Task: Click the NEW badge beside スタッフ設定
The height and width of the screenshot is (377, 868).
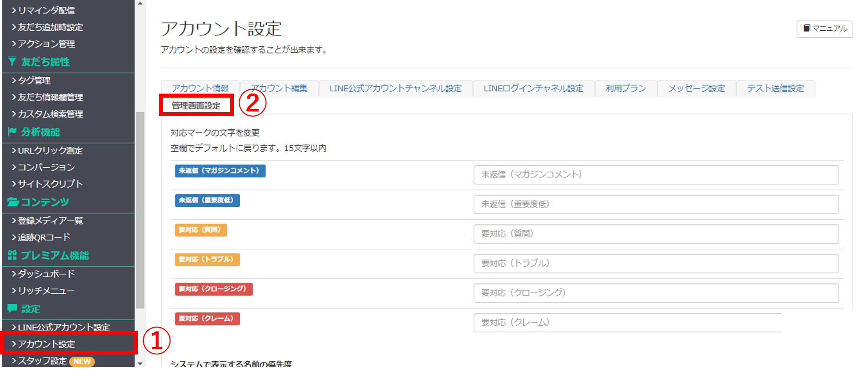Action: pyautogui.click(x=82, y=361)
